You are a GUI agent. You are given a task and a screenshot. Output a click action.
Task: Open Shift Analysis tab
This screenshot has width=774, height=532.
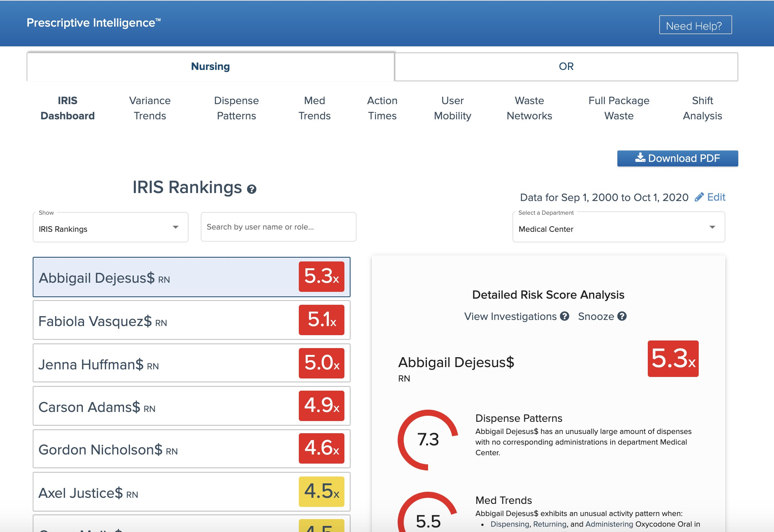[x=702, y=108]
